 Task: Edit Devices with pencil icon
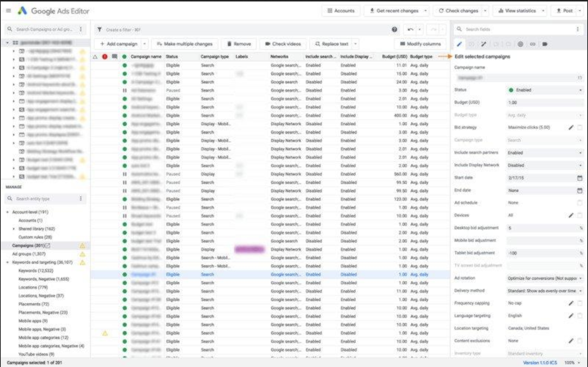click(x=571, y=215)
